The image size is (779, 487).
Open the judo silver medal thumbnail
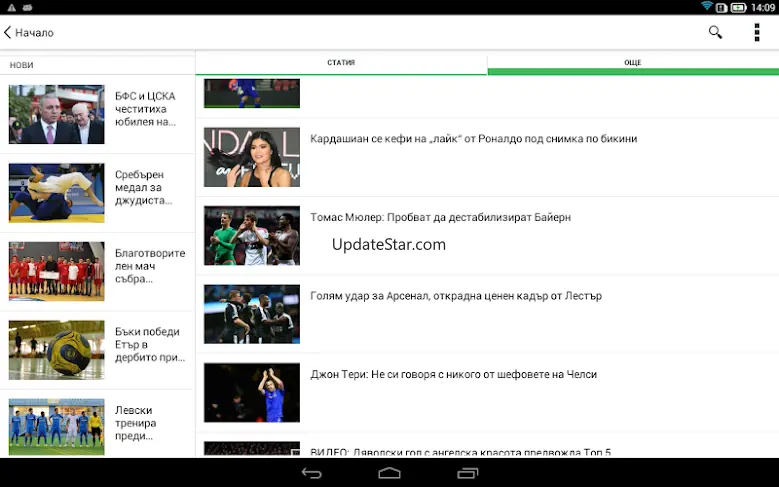pos(56,193)
